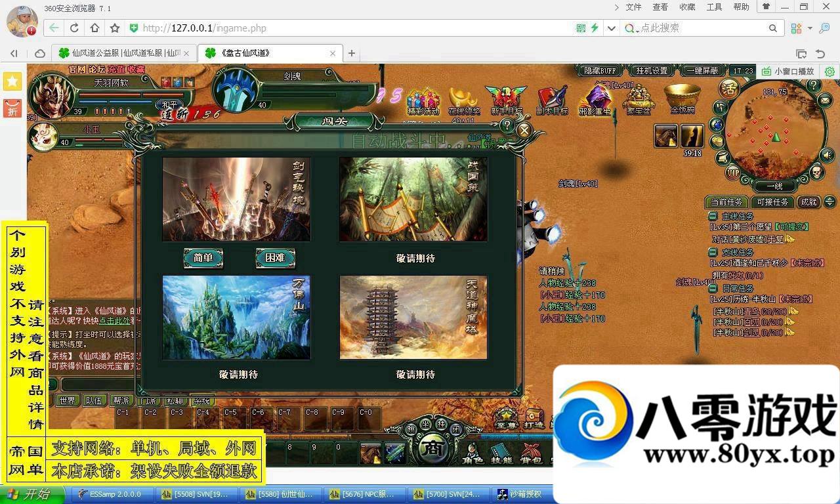Select the 剑气秘境 stage thumbnail
The width and height of the screenshot is (840, 504).
pyautogui.click(x=236, y=199)
